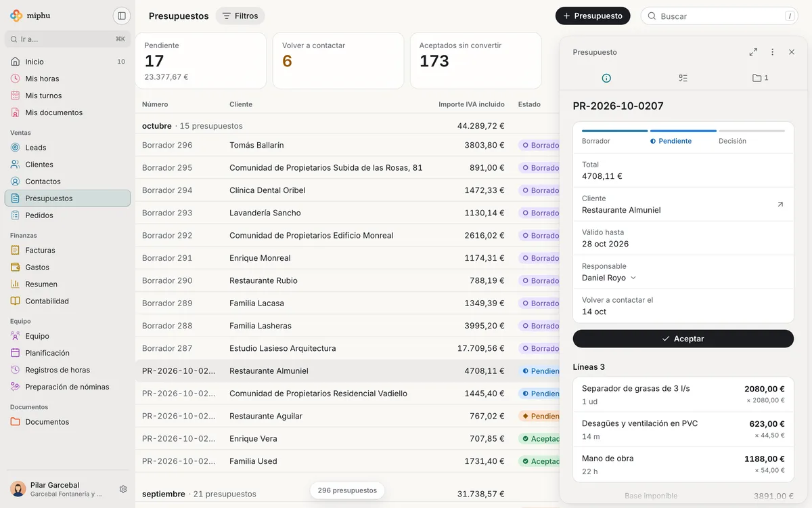Image resolution: width=812 pixels, height=508 pixels.
Task: Open Resumen in Finanzas
Action: tap(68, 284)
